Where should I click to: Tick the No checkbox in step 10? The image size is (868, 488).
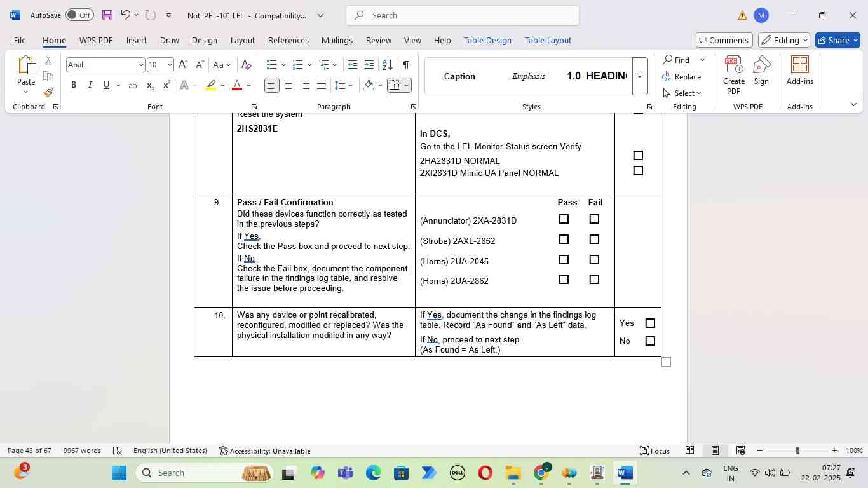point(650,341)
